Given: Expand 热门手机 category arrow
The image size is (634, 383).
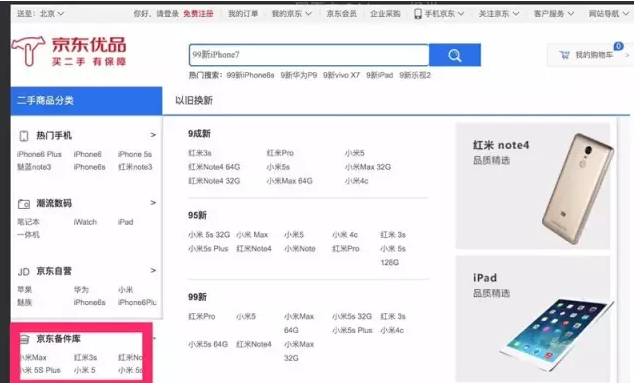Looking at the screenshot, I should pos(153,135).
